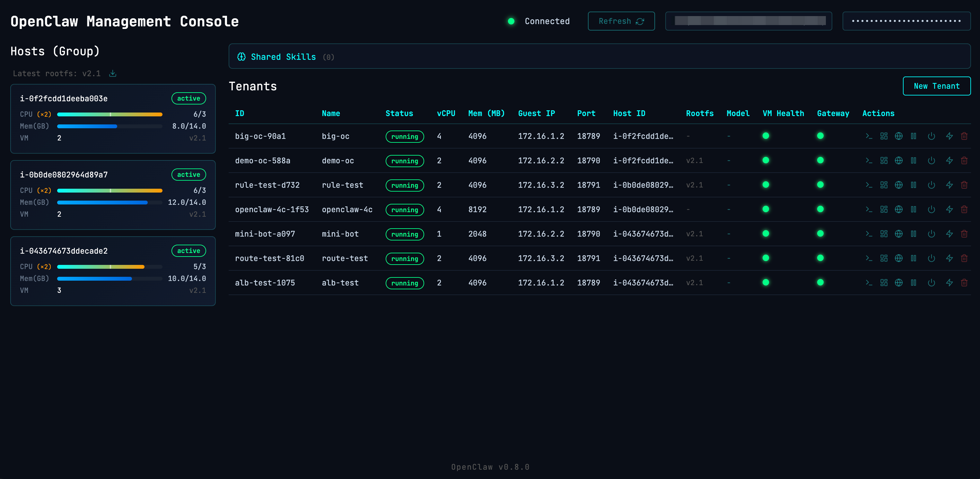980x479 pixels.
Task: Toggle the VM Health indicator for demo-oc-588a
Action: 766,160
